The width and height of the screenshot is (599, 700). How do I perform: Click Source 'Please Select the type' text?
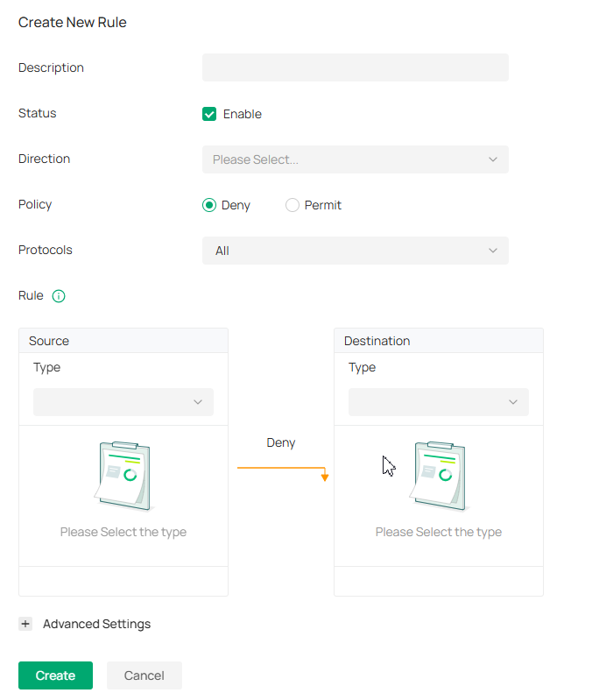click(x=123, y=532)
